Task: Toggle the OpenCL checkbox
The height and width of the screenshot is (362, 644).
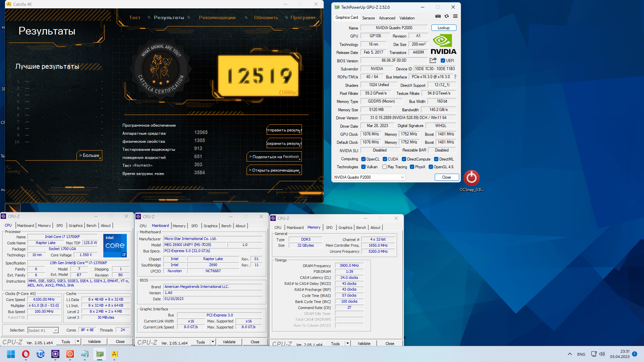Action: [363, 159]
